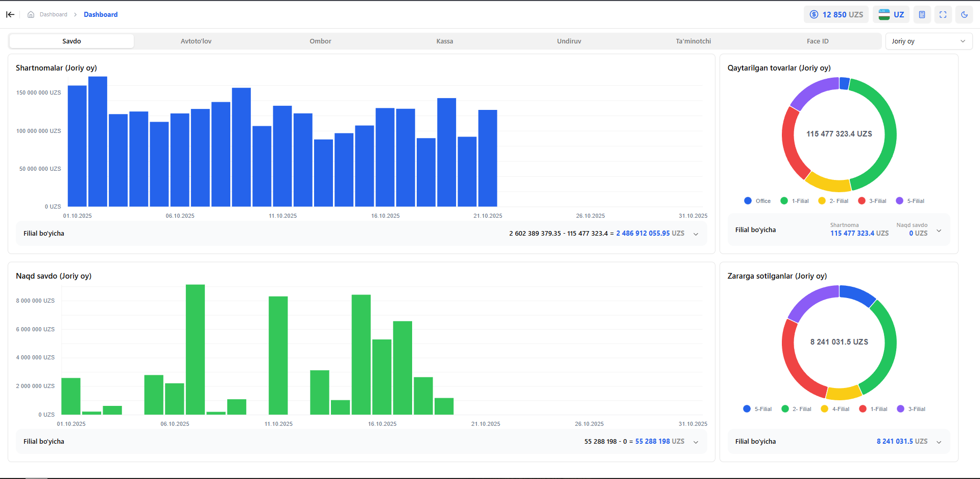This screenshot has height=479, width=980.
Task: Click the 12 850 UZS exchange rate
Action: tap(836, 14)
